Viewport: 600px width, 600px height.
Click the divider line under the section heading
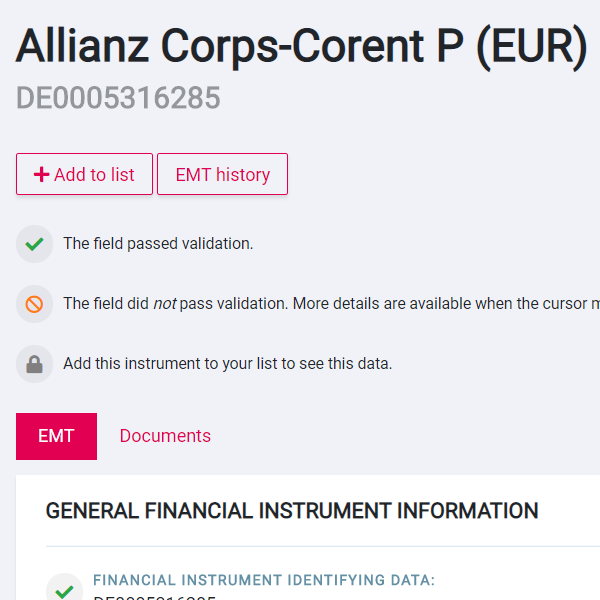coord(323,547)
